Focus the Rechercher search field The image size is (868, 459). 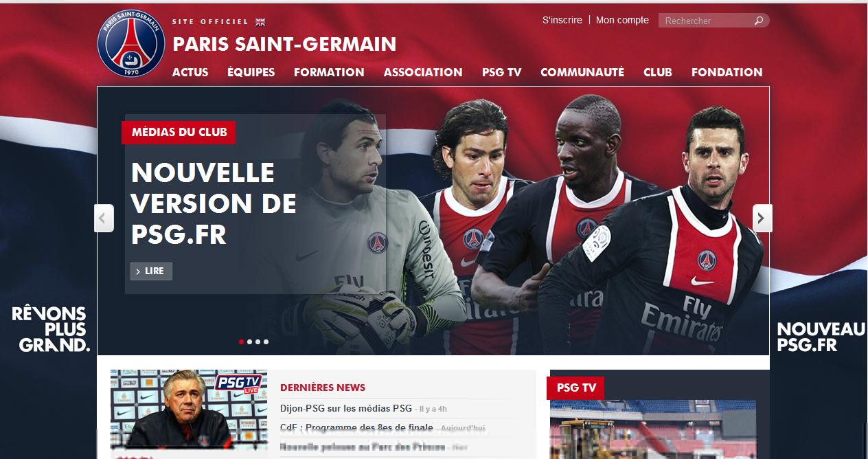(706, 21)
